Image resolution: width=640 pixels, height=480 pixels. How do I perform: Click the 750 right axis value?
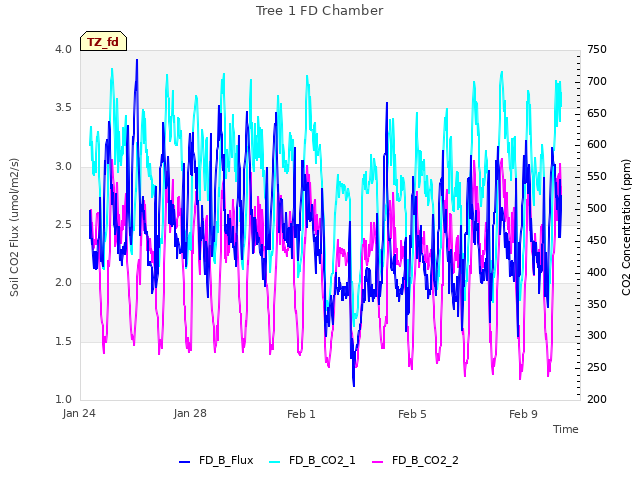point(597,49)
